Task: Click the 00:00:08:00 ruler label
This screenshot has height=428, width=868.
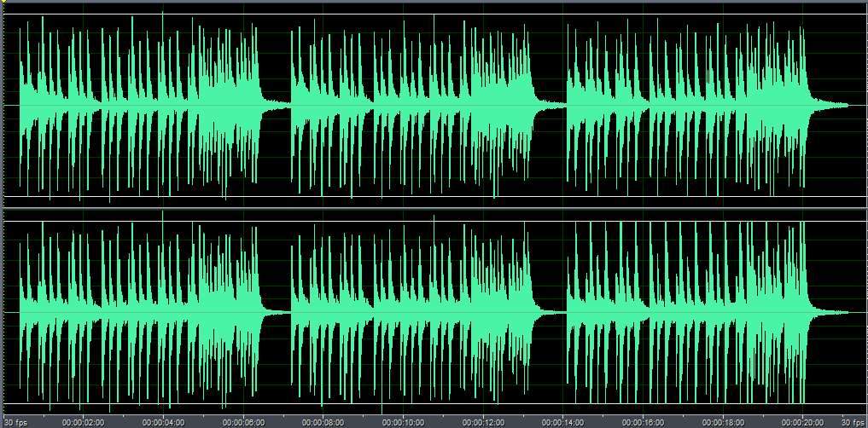Action: pyautogui.click(x=323, y=423)
